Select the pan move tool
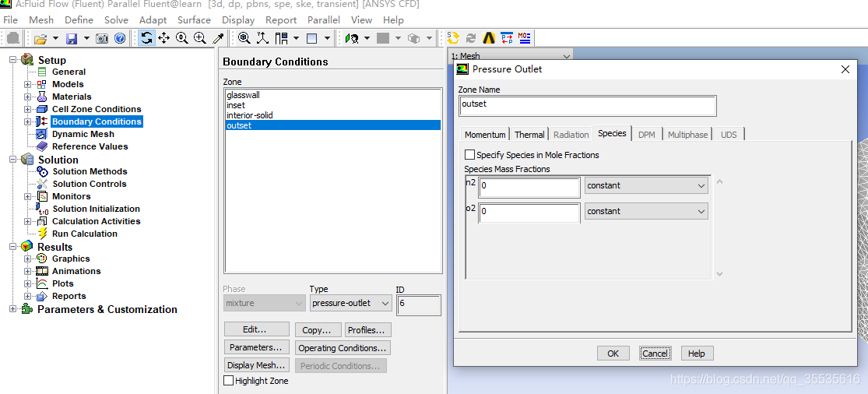The height and width of the screenshot is (394, 868). (163, 38)
